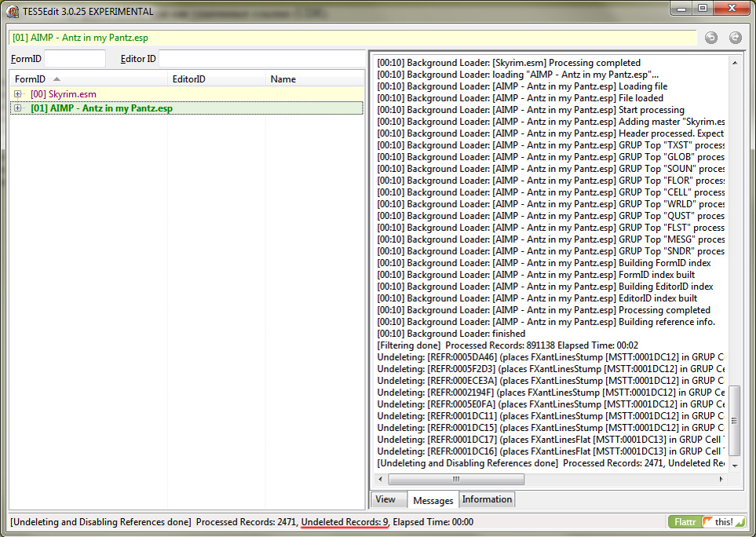Click the vertical scrollbar thumb in messages log
The width and height of the screenshot is (756, 537).
pyautogui.click(x=734, y=421)
